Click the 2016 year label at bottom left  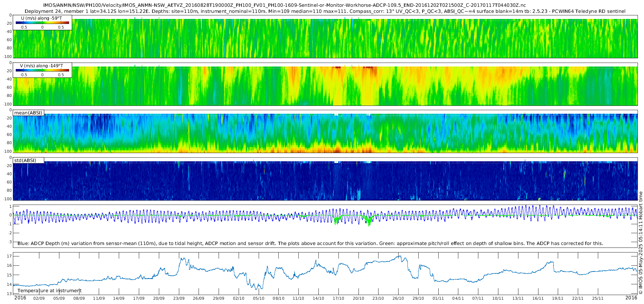20,298
